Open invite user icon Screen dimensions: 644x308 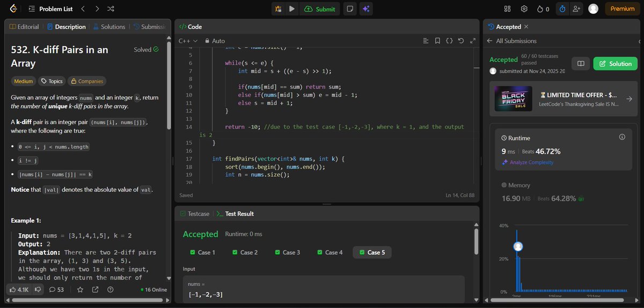[576, 9]
